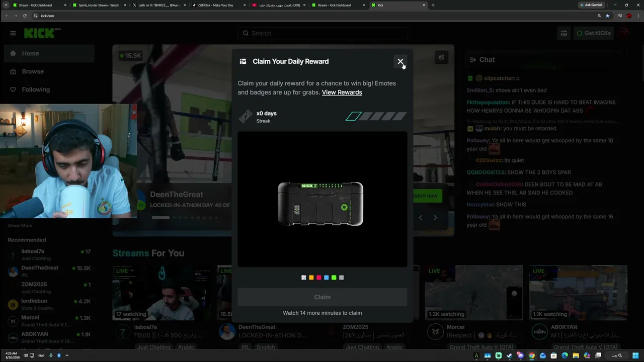The height and width of the screenshot is (362, 644).
Task: Mute the featured stream
Action: pyautogui.click(x=441, y=57)
